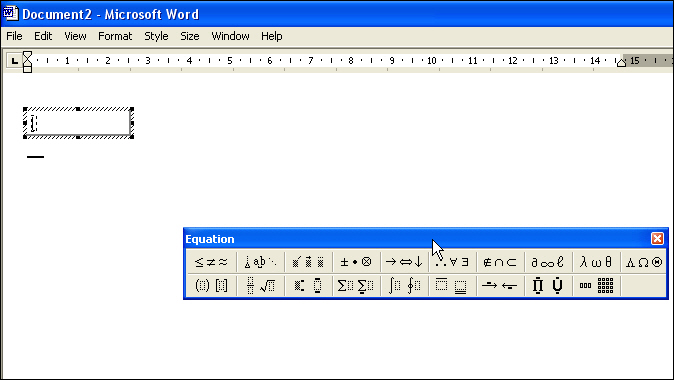This screenshot has height=380, width=674.
Task: Open the logical symbols palette
Action: (x=453, y=262)
